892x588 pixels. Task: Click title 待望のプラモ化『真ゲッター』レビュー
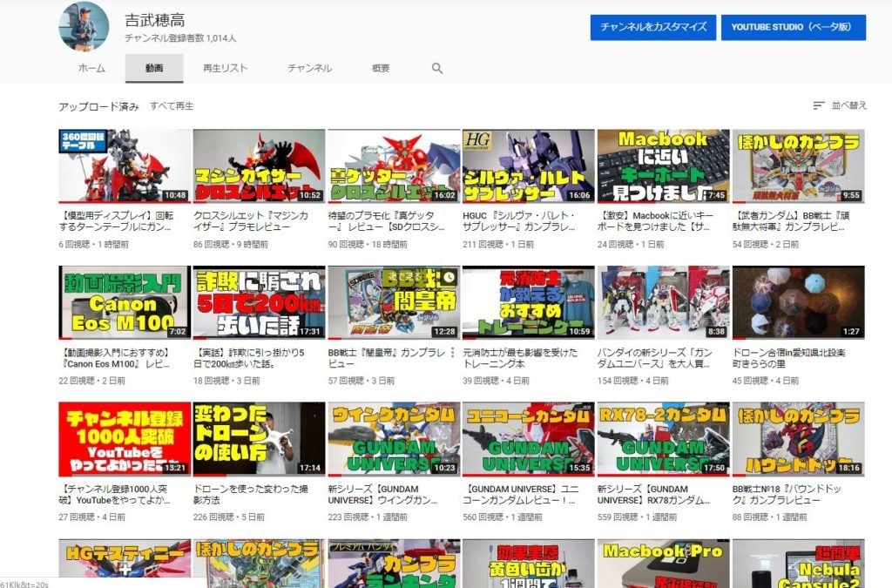pyautogui.click(x=387, y=221)
